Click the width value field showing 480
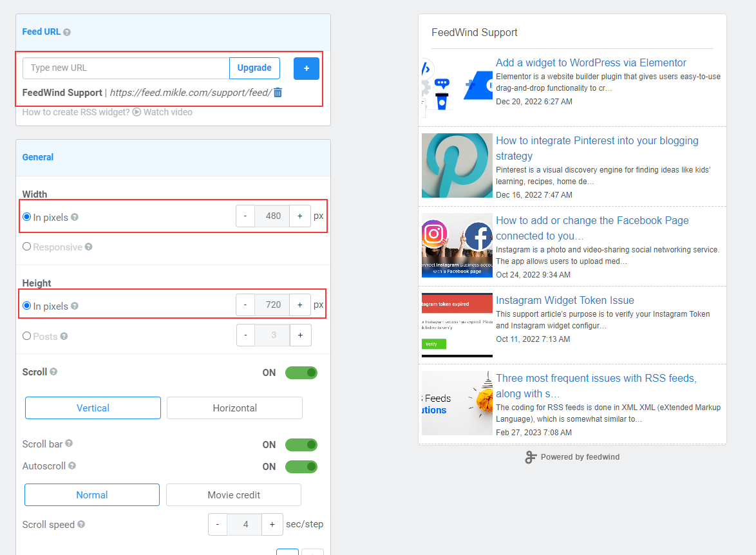Image resolution: width=756 pixels, height=555 pixels. pyautogui.click(x=272, y=216)
